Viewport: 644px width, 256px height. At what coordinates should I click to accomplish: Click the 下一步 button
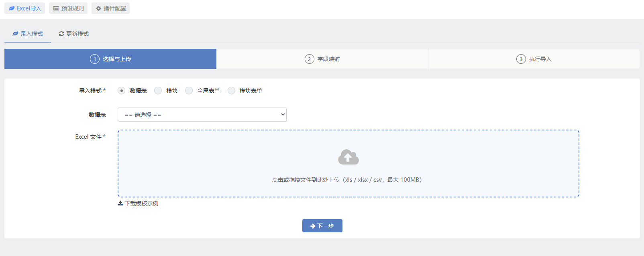pyautogui.click(x=322, y=226)
